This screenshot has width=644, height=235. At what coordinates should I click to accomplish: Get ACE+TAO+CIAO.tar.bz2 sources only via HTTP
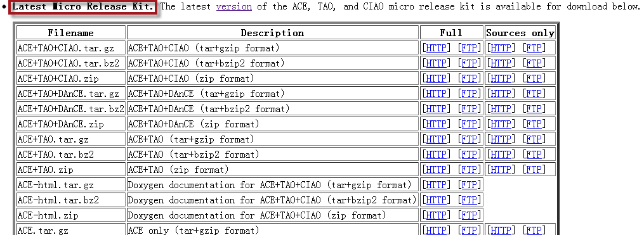[501, 63]
